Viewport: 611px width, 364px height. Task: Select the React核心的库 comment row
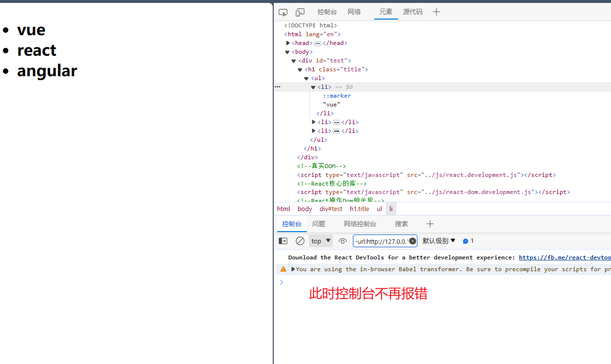click(332, 184)
